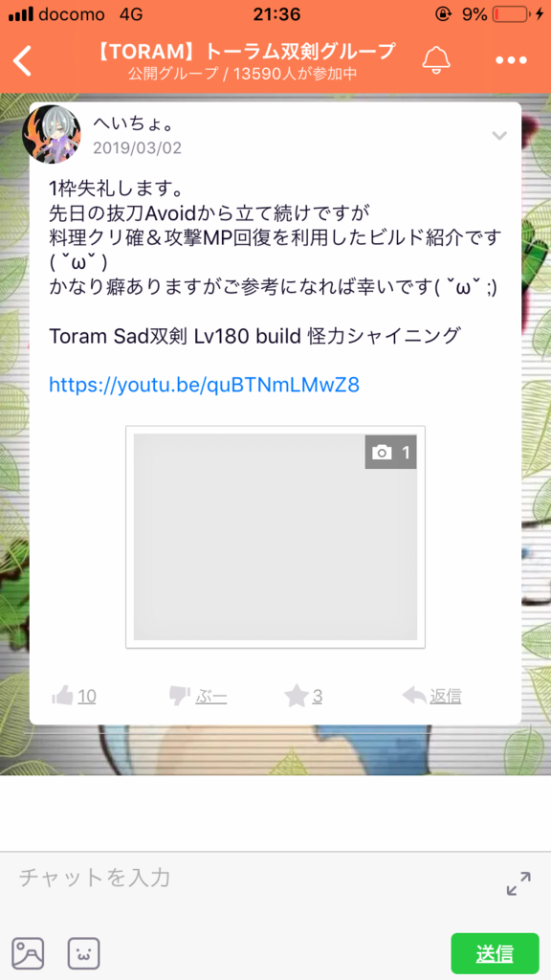The height and width of the screenshot is (980, 551).
Task: Click the username へいちょ。
Action: click(x=133, y=123)
